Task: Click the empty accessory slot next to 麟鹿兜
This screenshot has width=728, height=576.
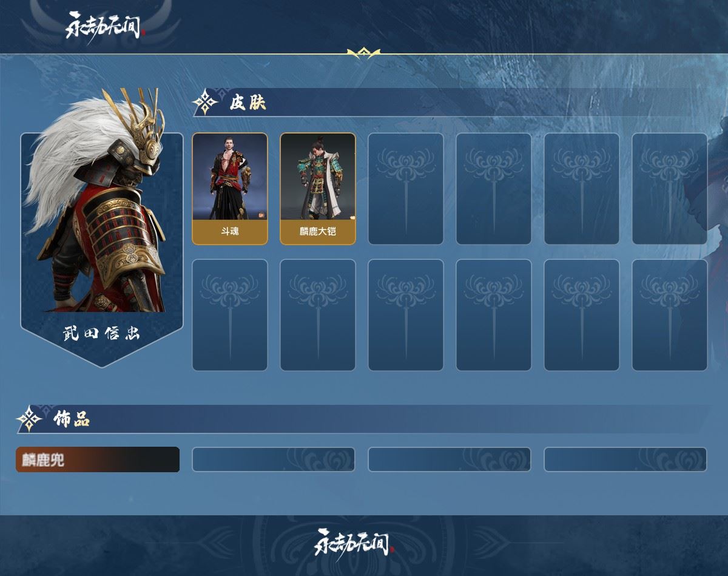Action: pos(274,459)
